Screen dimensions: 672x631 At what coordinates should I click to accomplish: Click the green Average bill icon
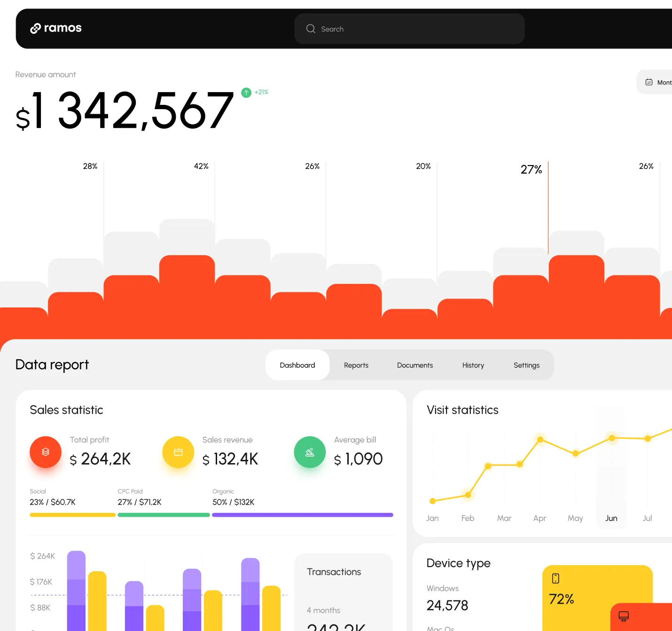[310, 452]
